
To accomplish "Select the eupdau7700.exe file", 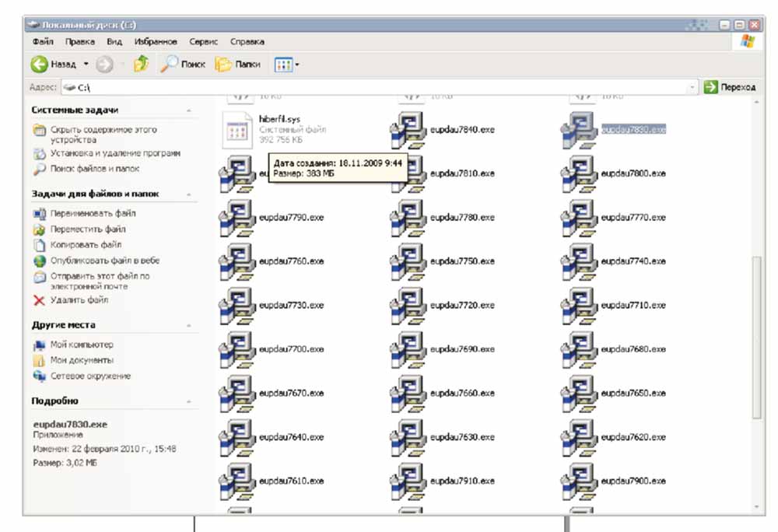I will 291,349.
